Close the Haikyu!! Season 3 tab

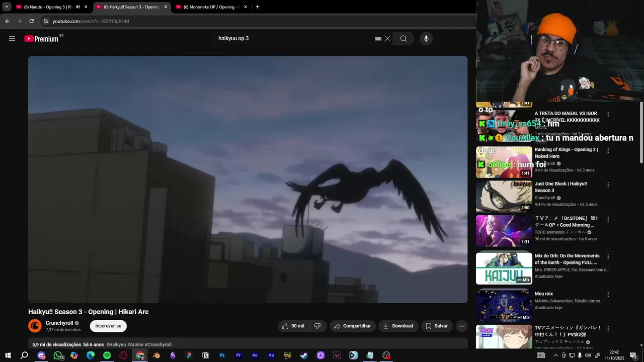click(166, 7)
